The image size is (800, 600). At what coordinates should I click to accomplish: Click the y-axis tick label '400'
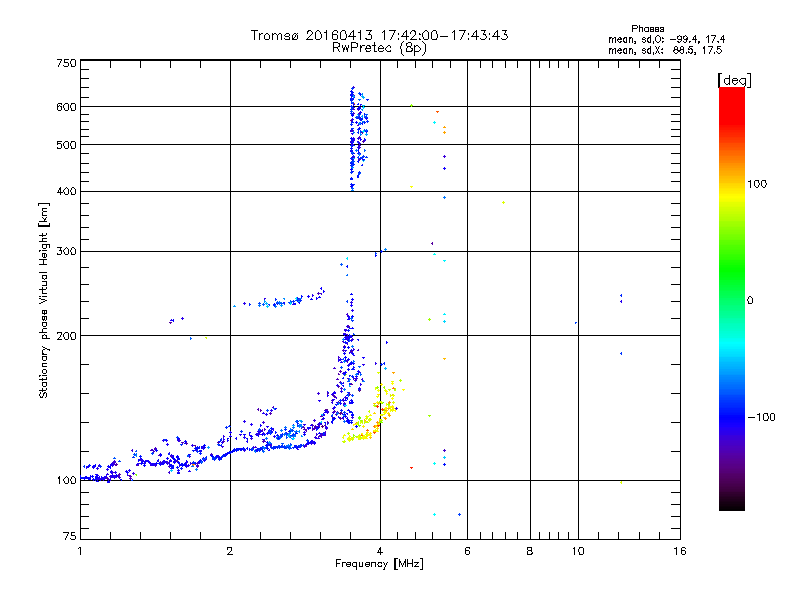pos(66,191)
